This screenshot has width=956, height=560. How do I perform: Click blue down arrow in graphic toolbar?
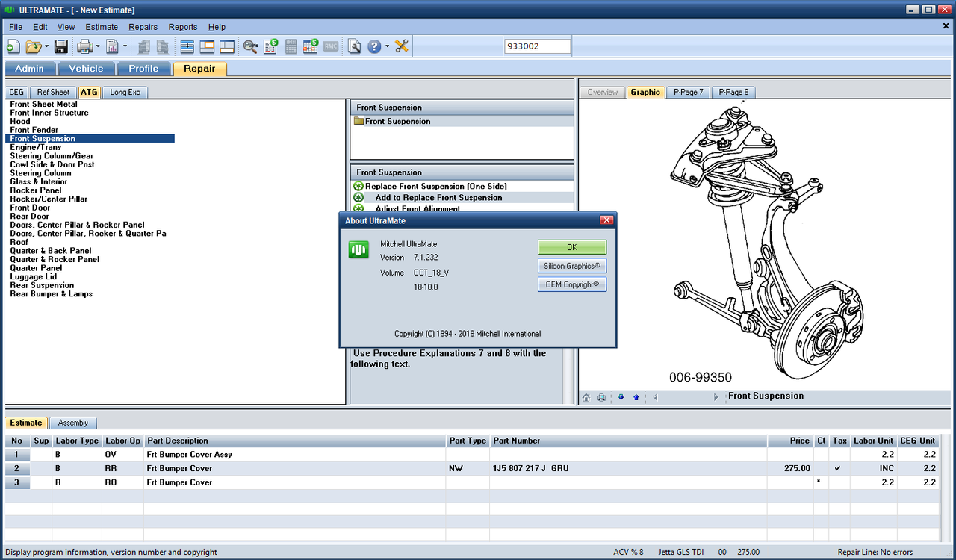point(621,397)
